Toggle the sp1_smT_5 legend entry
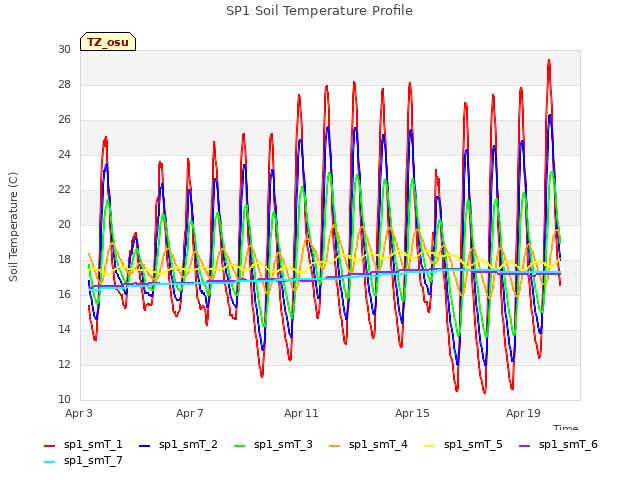 tap(463, 444)
